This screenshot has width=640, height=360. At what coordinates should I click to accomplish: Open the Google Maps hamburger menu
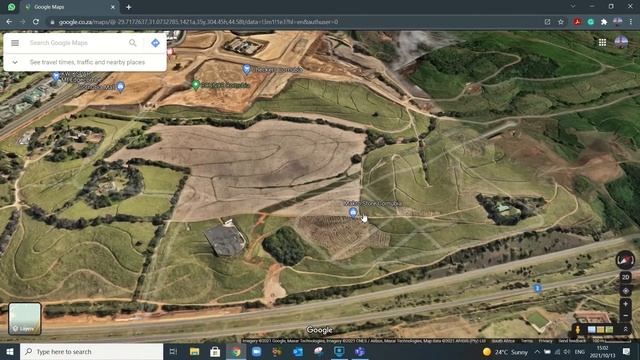(x=15, y=43)
